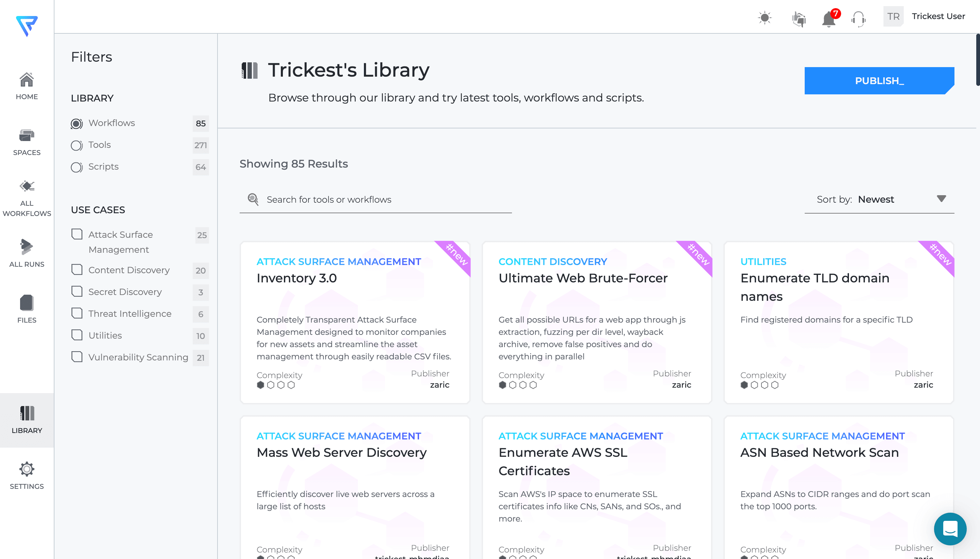Click the thumbs feedback icon

coord(799,18)
